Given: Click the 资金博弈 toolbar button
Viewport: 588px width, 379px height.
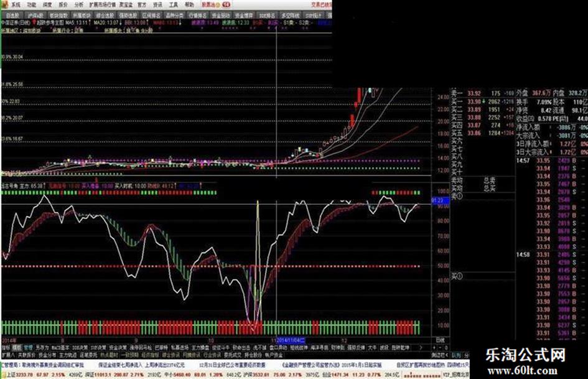Looking at the screenshot, I should pyautogui.click(x=244, y=16).
